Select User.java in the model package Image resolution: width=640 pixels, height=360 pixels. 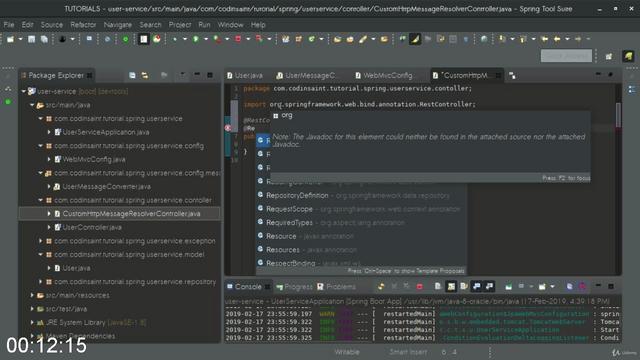coord(76,268)
